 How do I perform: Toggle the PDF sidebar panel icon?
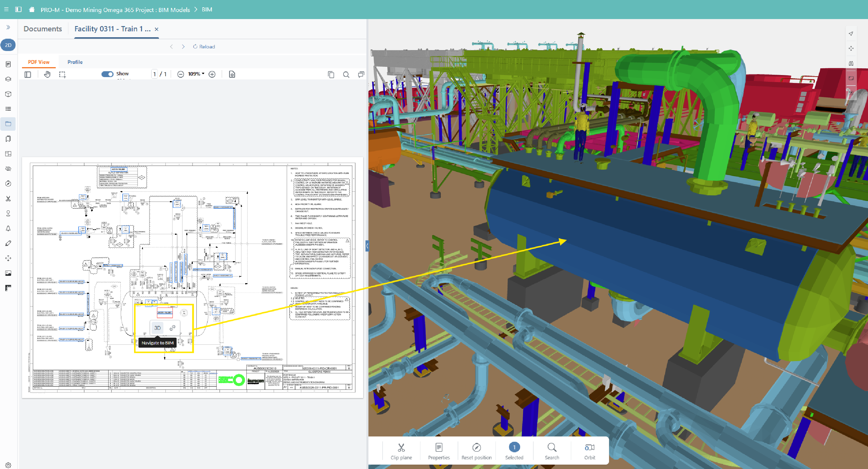click(28, 74)
